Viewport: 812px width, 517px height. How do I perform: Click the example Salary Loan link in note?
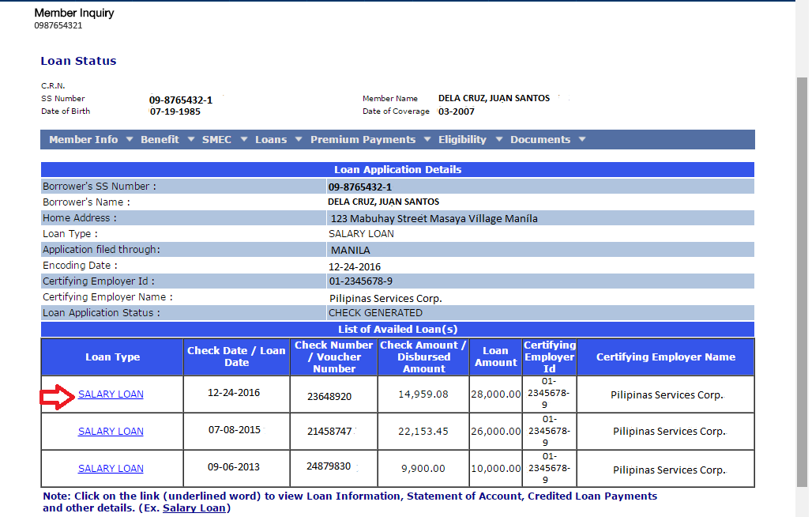[195, 508]
